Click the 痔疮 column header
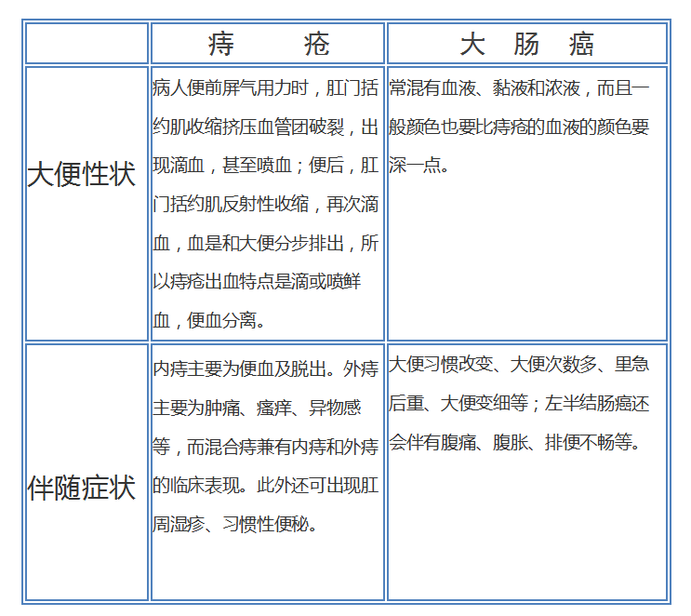691x616 pixels. (x=268, y=44)
